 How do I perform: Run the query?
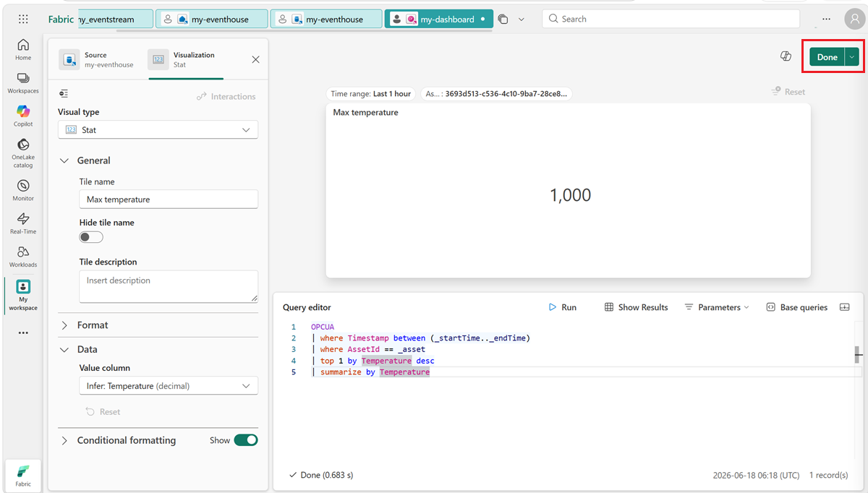(x=563, y=307)
